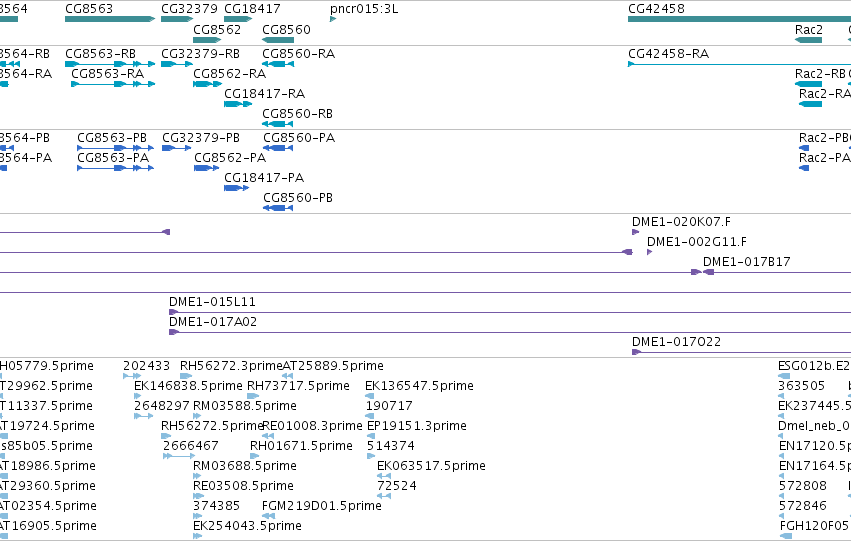Click the DME1-002G11.F clone label

(697, 242)
